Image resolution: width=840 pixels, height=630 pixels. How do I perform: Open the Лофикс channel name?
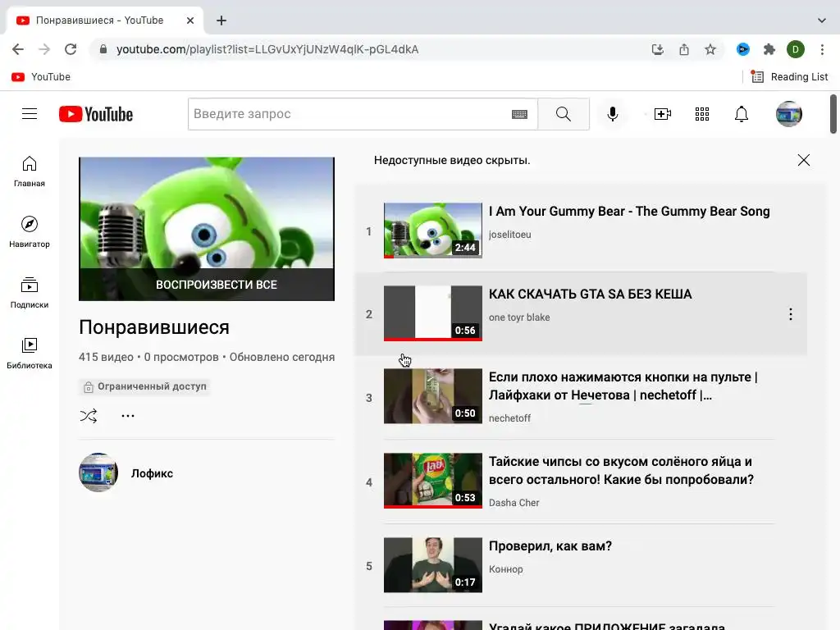point(152,473)
